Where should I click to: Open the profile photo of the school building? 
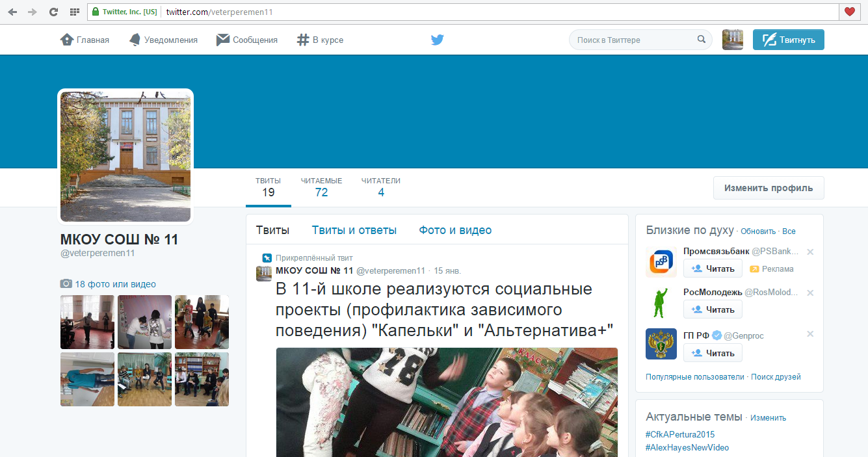125,157
